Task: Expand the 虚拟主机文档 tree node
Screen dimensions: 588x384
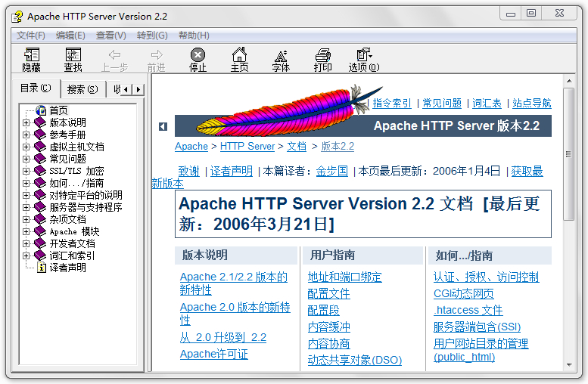Action: tap(26, 147)
